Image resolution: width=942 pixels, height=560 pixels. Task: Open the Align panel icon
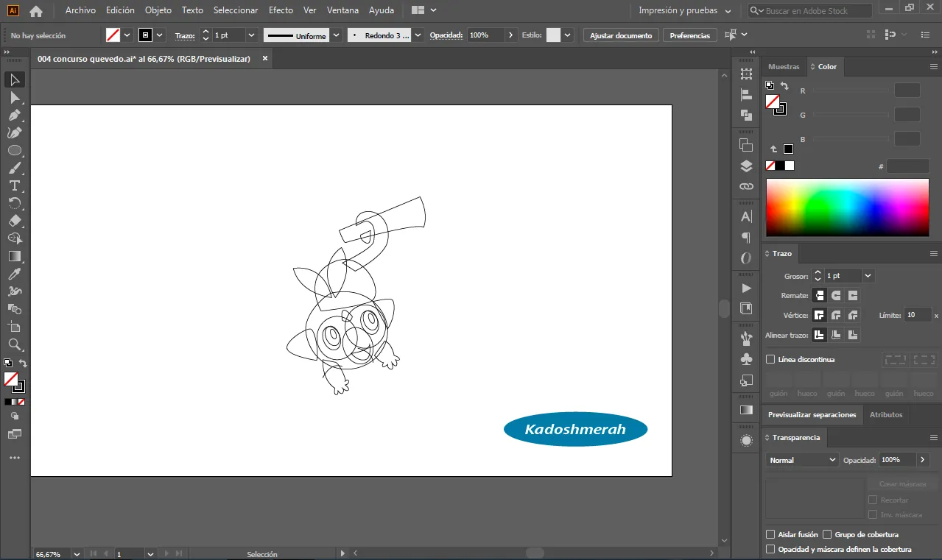coord(746,94)
